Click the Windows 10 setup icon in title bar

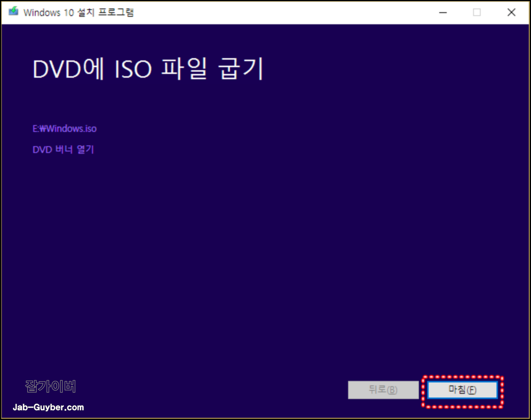[13, 12]
